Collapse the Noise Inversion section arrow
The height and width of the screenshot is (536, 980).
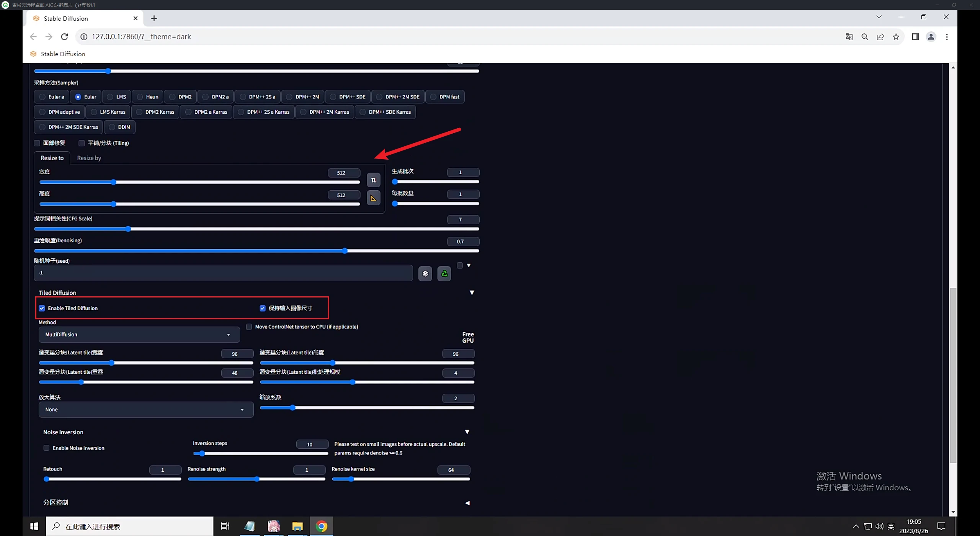tap(467, 432)
